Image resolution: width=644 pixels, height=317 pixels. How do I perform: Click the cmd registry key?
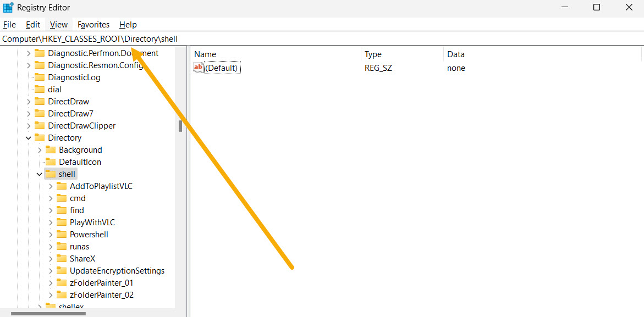(62, 198)
